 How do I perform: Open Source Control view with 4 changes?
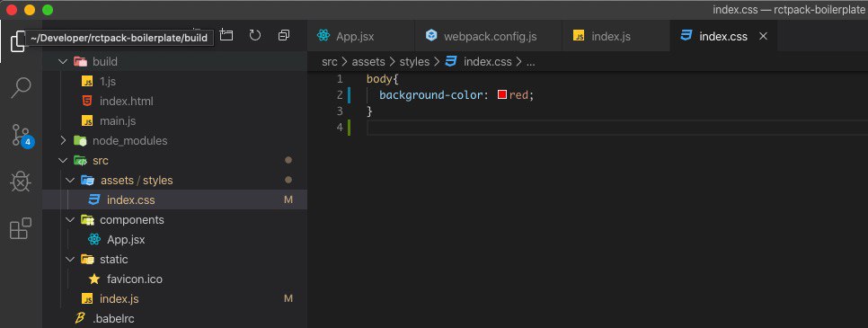pos(21,135)
